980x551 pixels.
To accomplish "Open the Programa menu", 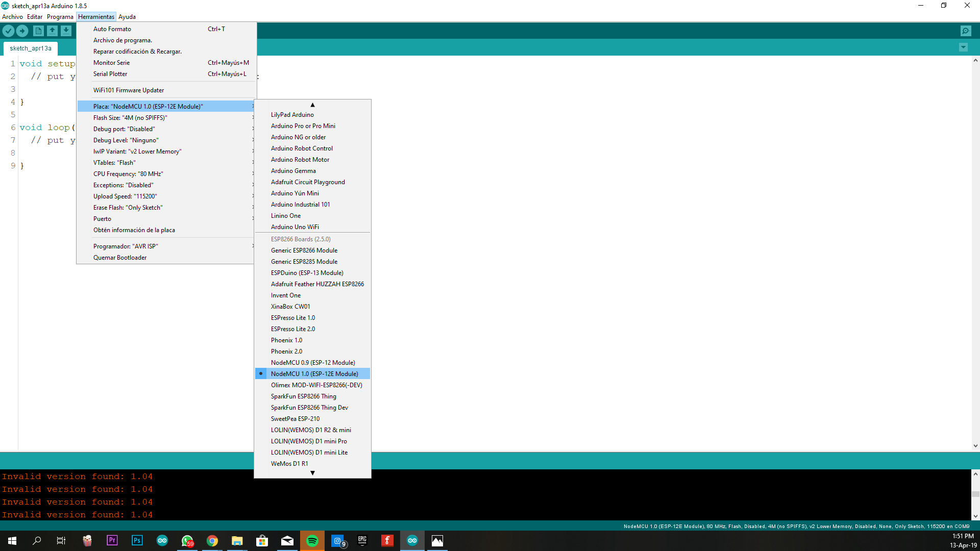I will coord(60,17).
